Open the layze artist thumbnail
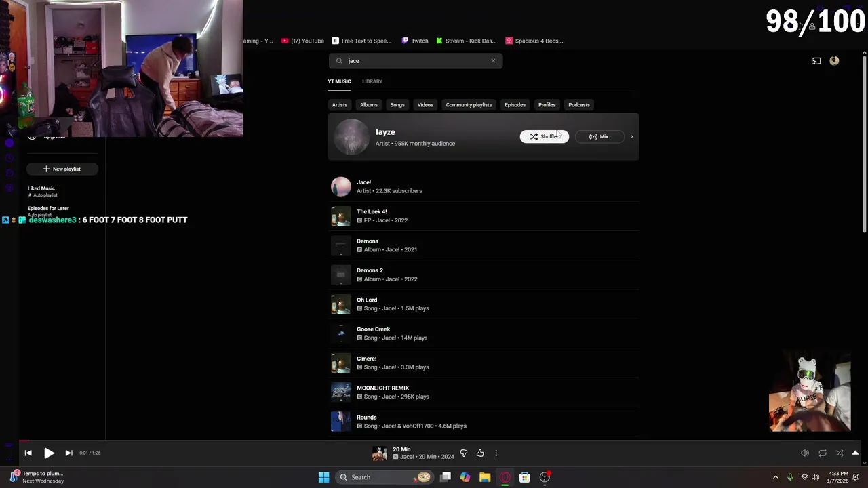Image resolution: width=868 pixels, height=488 pixels. [351, 137]
